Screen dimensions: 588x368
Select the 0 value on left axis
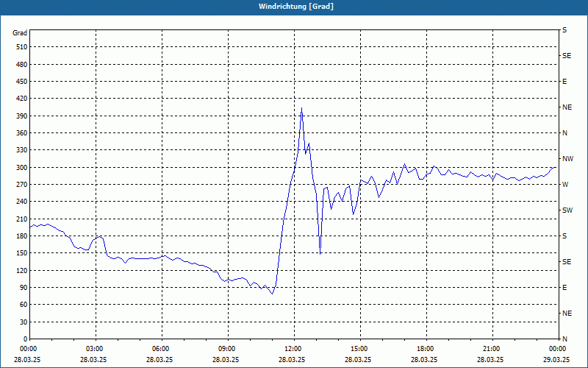pyautogui.click(x=26, y=339)
